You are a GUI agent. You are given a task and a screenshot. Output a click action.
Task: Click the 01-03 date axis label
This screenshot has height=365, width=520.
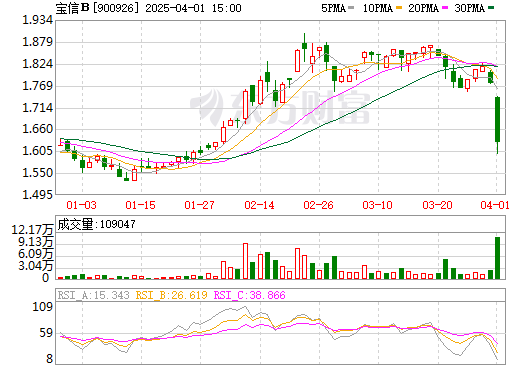81,205
